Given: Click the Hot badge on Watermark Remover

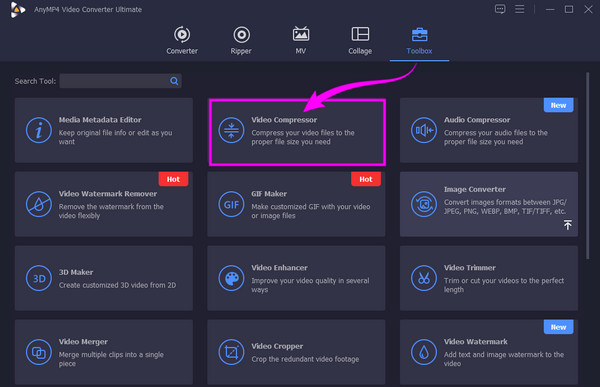Looking at the screenshot, I should click(173, 179).
